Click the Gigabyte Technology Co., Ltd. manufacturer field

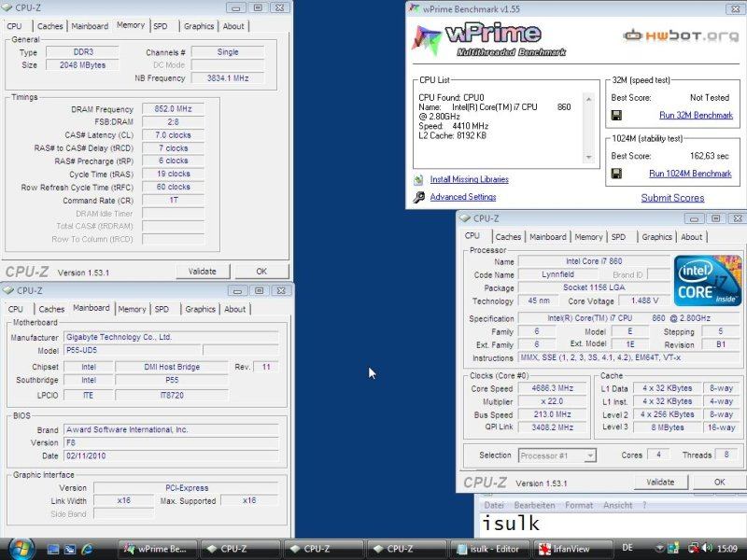171,337
